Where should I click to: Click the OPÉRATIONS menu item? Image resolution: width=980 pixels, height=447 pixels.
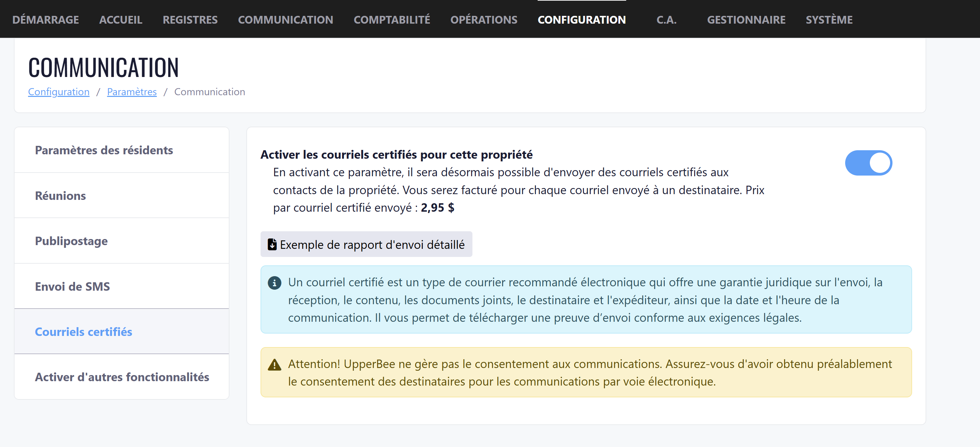click(x=484, y=20)
